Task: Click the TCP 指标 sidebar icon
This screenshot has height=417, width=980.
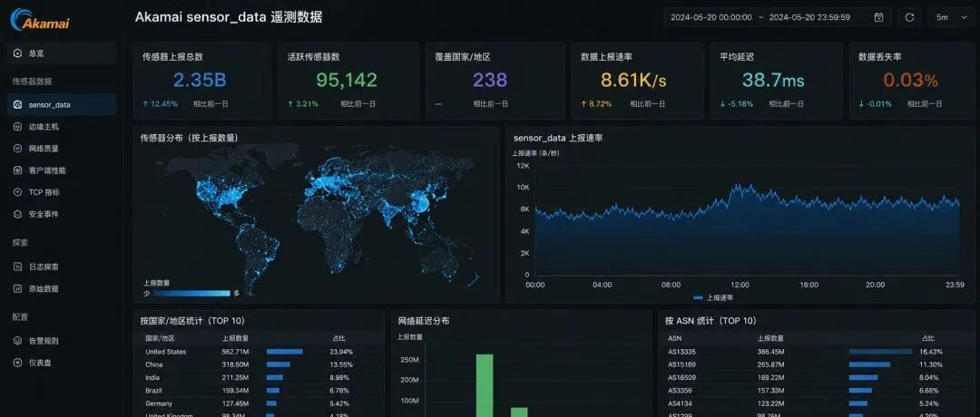Action: point(17,192)
